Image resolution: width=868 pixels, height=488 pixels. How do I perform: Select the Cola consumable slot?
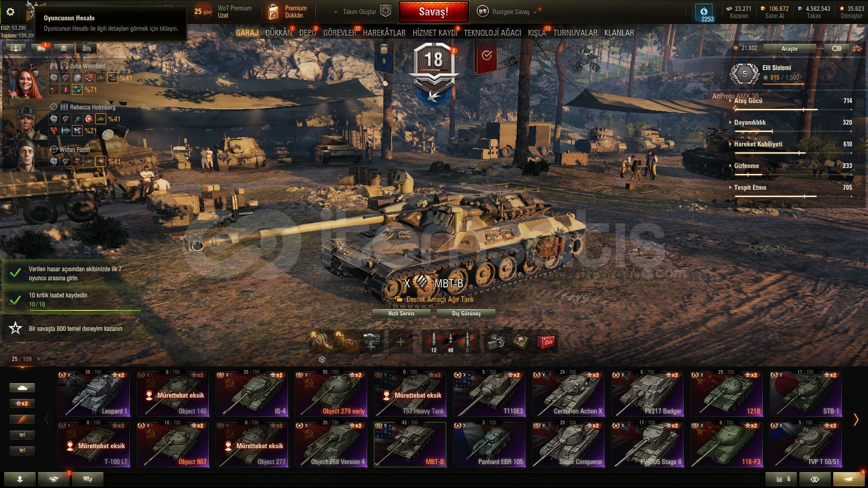point(547,342)
